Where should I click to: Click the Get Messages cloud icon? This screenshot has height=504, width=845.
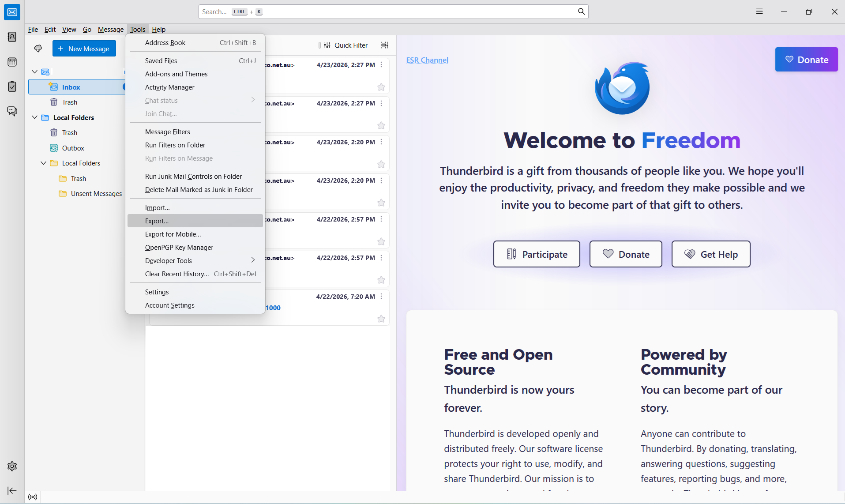[x=38, y=49]
